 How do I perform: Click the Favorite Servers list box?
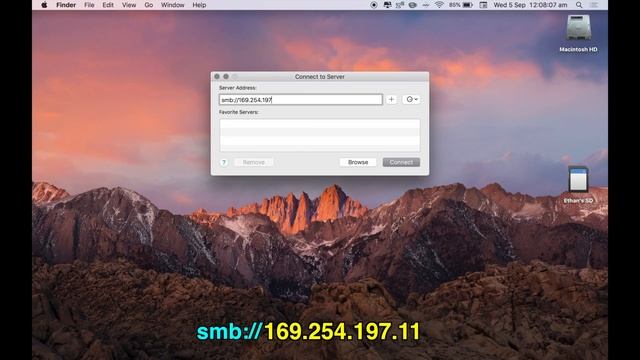coord(320,135)
